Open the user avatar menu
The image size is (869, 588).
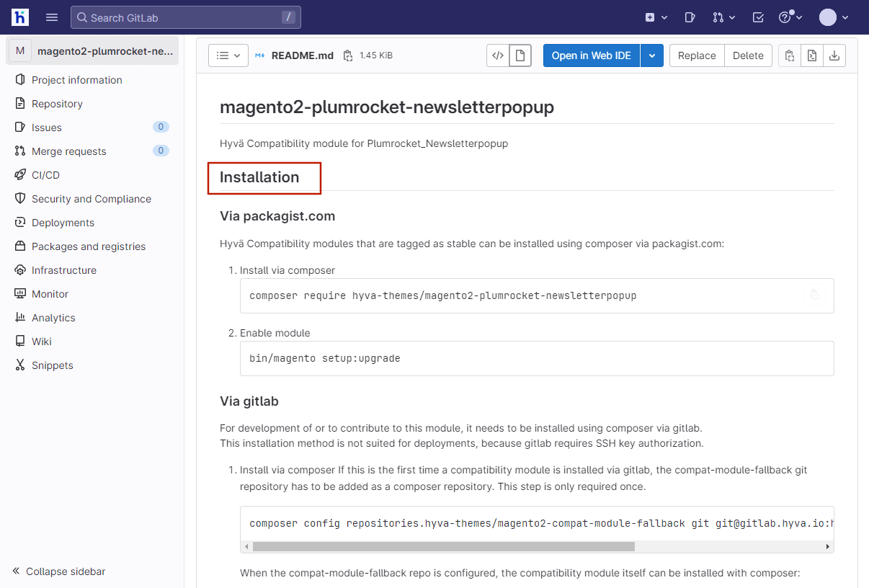click(x=834, y=17)
